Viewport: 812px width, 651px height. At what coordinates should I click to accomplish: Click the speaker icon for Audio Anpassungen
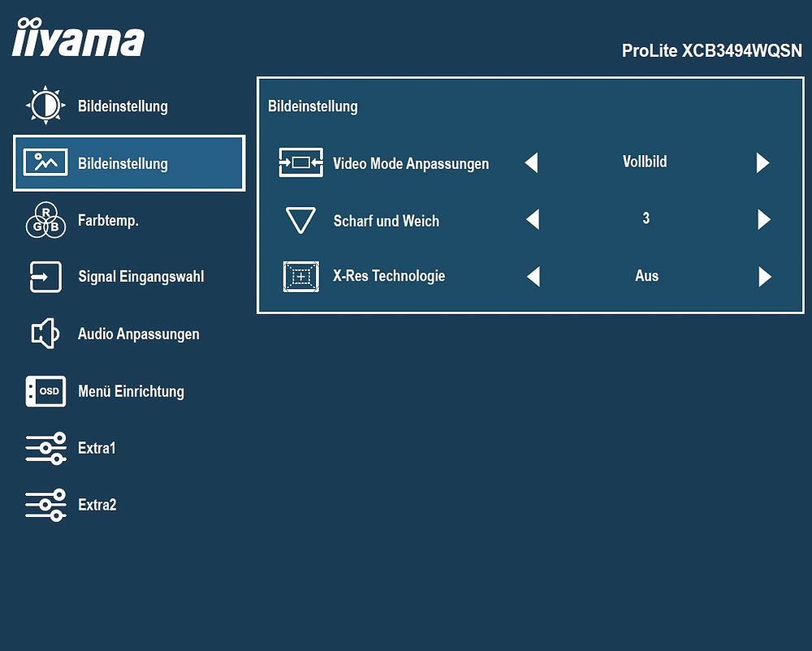click(45, 334)
